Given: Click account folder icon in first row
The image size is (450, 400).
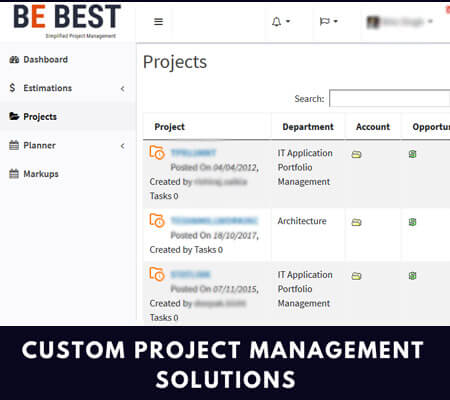Looking at the screenshot, I should [356, 154].
